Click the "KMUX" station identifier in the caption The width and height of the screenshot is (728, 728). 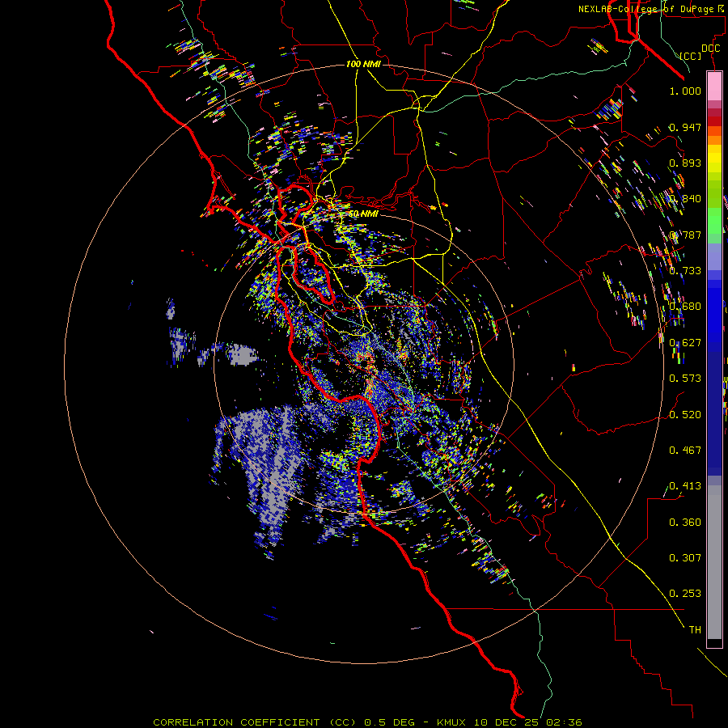(451, 722)
